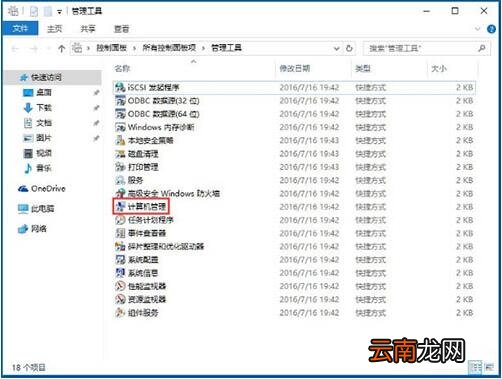Click the forward navigation arrow

34,49
